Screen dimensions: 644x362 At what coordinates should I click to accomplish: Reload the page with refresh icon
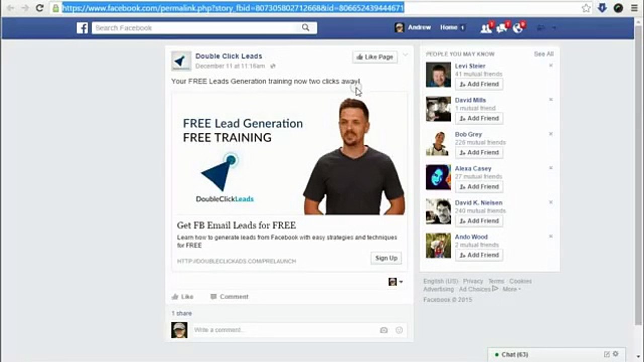(40, 8)
